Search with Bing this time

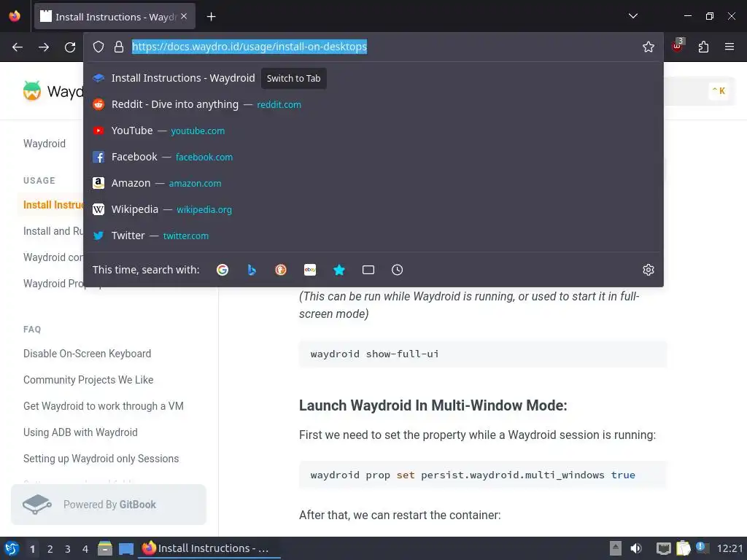252,270
